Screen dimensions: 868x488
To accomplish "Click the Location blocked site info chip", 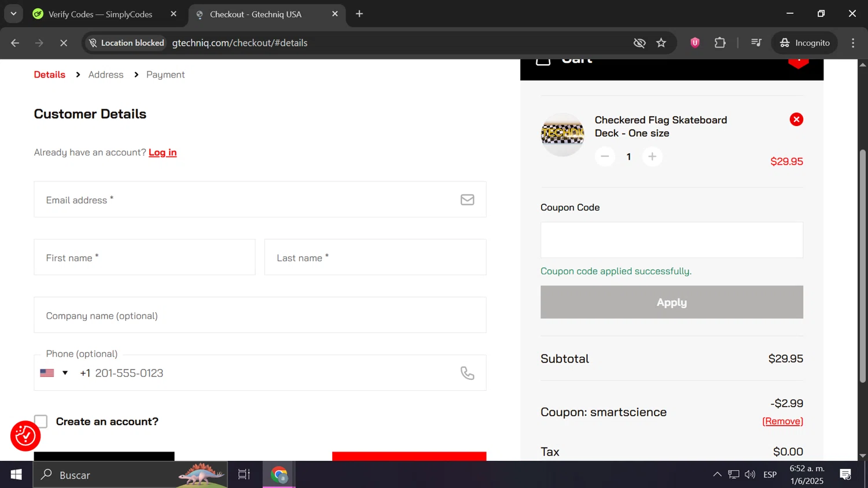I will (126, 43).
